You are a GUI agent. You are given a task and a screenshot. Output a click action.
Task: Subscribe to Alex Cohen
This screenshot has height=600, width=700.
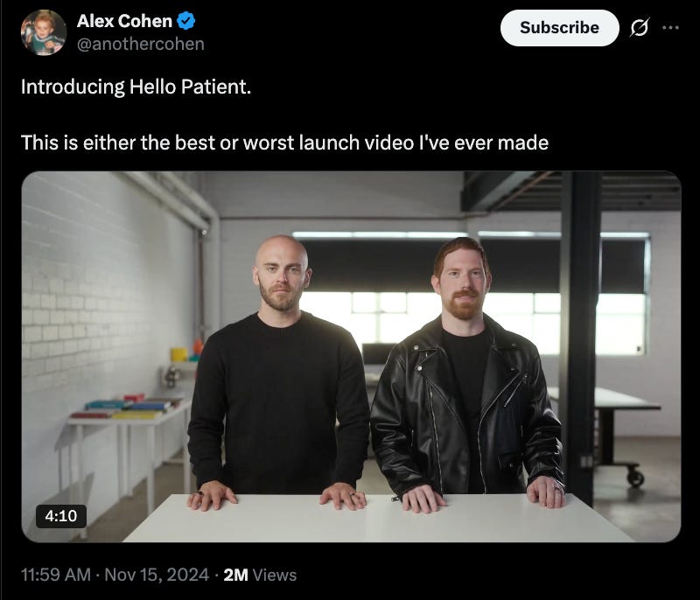[559, 28]
